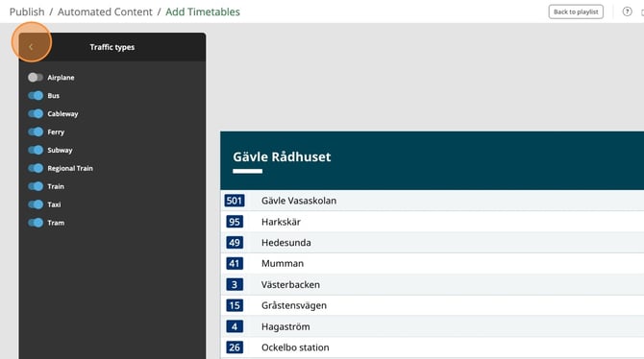Go to Automated Content breadcrumb

105,12
